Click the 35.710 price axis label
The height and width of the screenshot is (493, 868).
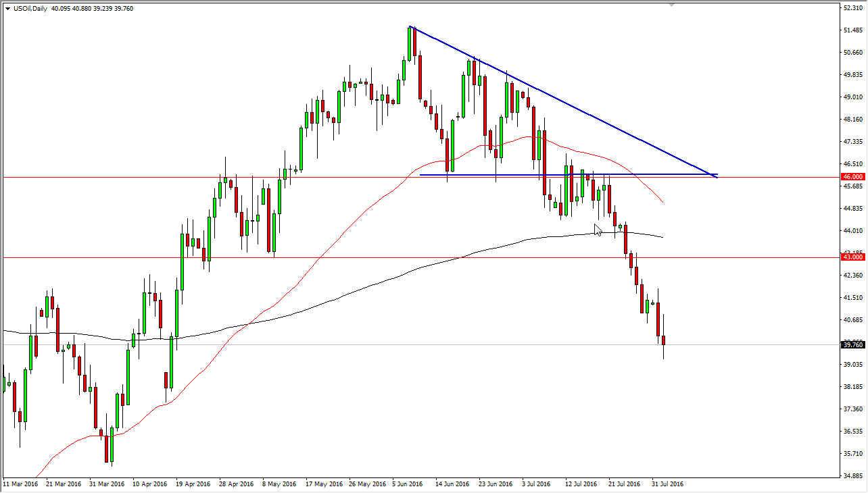pos(853,454)
